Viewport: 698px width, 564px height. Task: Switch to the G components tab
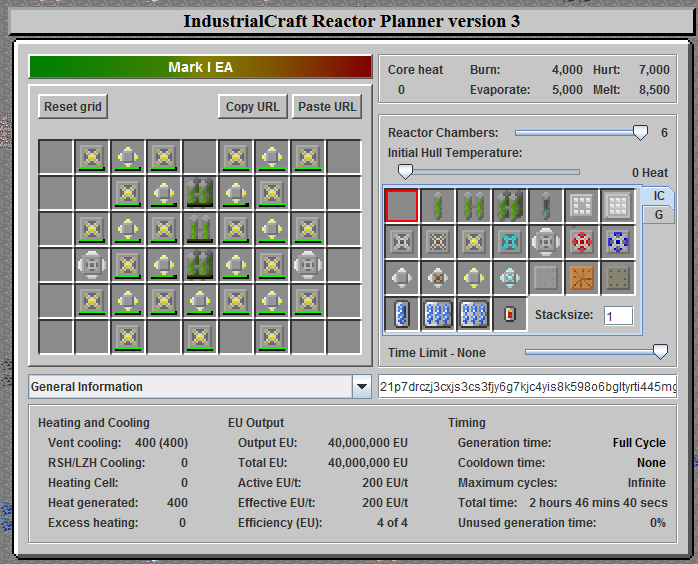pos(659,215)
